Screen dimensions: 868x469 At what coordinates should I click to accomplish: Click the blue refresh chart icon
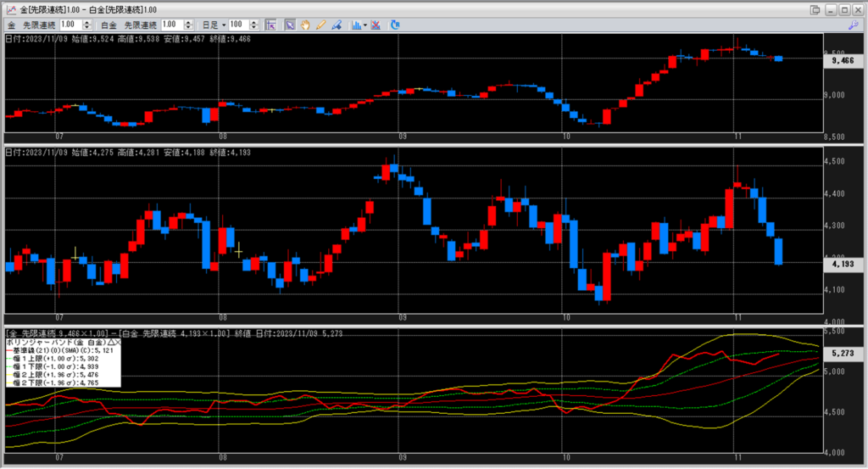click(395, 25)
